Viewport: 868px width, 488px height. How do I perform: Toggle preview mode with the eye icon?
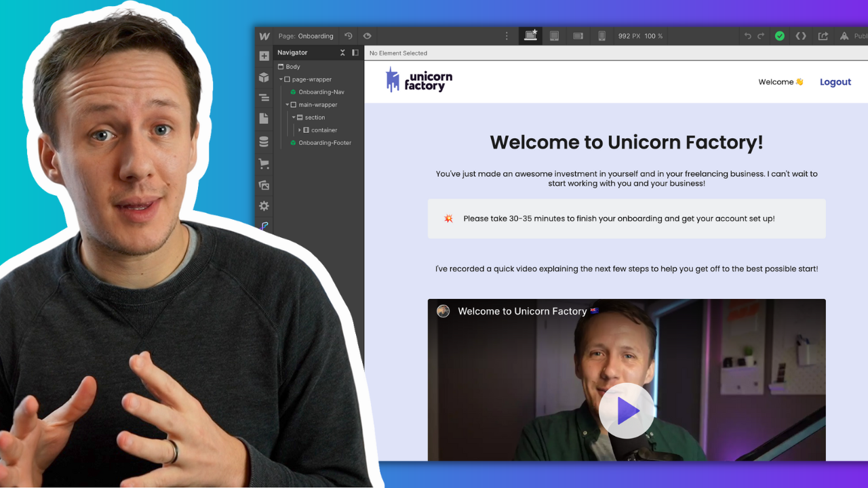(367, 35)
